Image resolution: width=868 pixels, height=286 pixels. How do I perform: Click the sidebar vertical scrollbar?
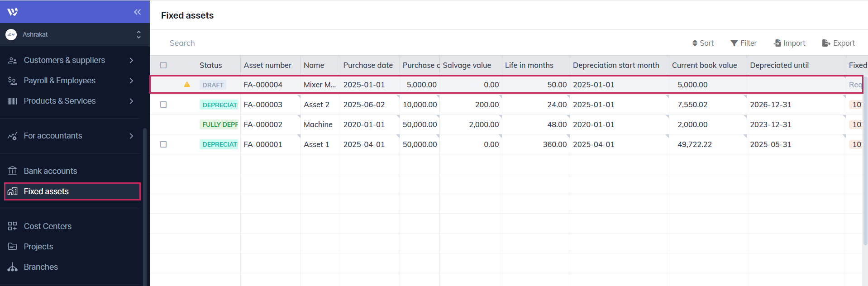pyautogui.click(x=145, y=204)
